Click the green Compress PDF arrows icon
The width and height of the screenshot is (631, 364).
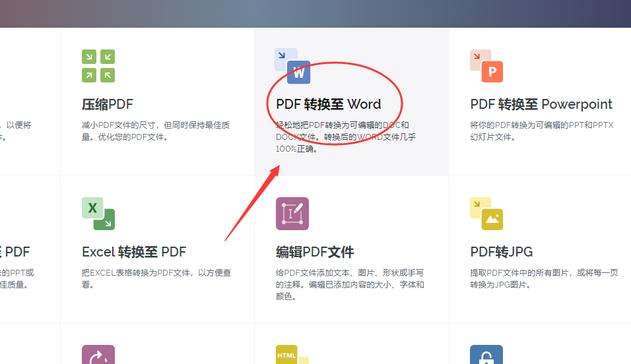tap(98, 66)
